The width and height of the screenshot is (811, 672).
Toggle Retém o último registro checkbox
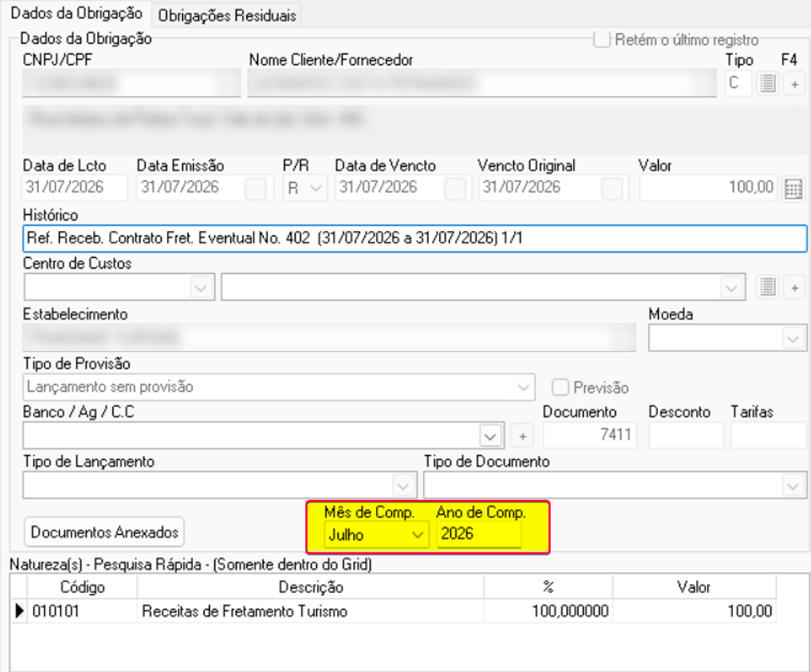pos(601,39)
